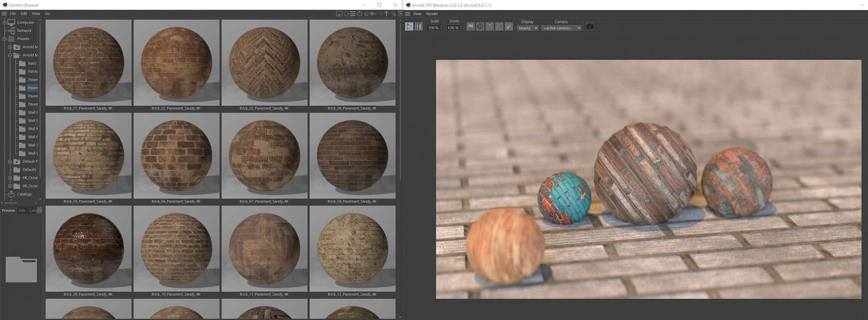Select the Defaults folder in tree

click(29, 169)
